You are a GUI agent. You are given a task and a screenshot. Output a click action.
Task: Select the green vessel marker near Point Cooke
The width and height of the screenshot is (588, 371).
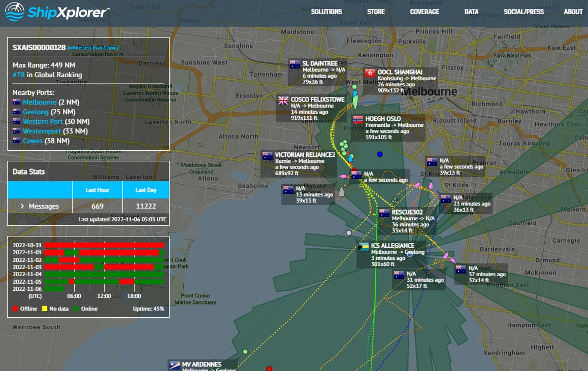point(245,352)
